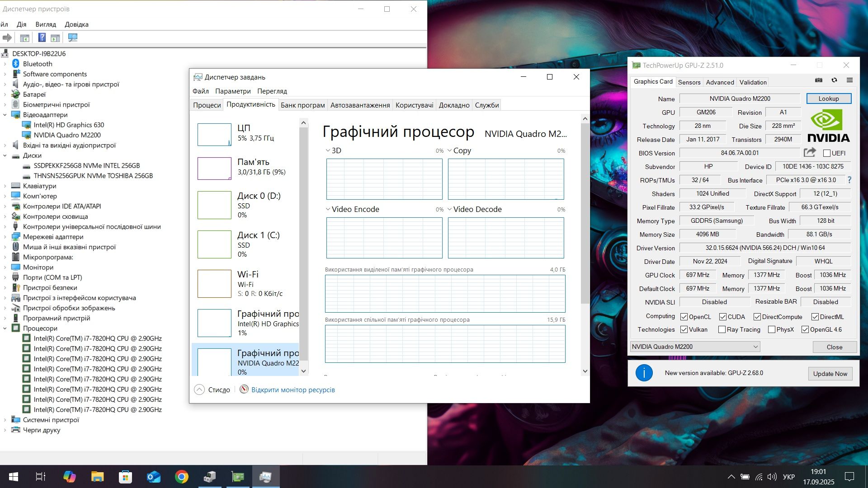Screen dimensions: 868x488
Task: Click Стисло fewer details button
Action: (212, 389)
